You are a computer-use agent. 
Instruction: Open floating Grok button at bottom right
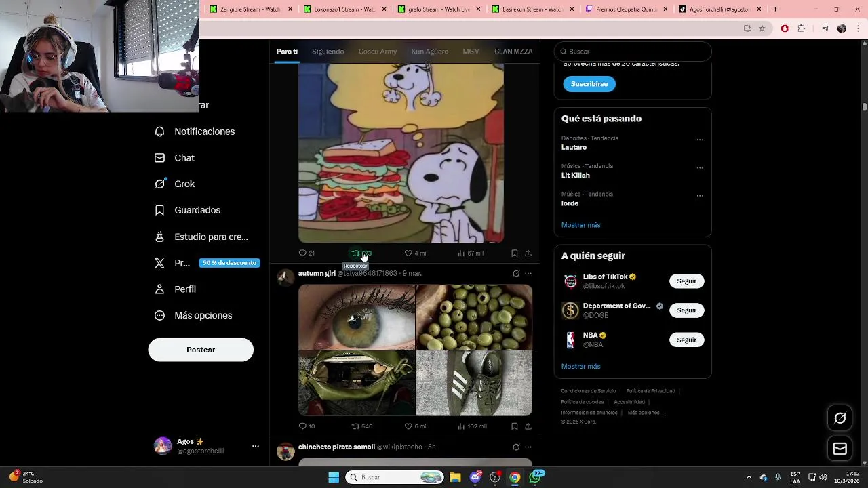840,418
